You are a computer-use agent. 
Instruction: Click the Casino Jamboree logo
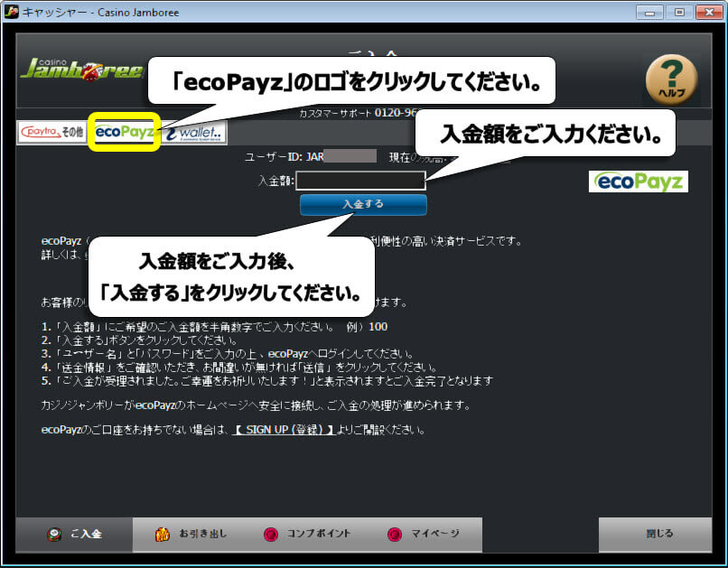[82, 70]
